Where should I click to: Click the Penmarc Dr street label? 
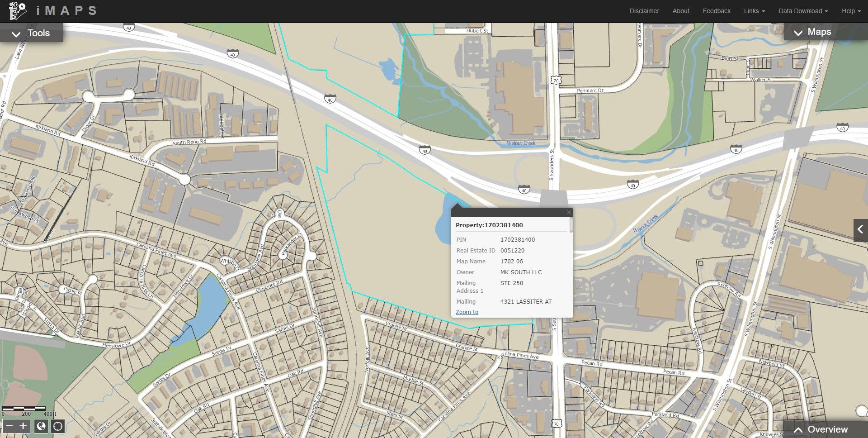pos(590,90)
